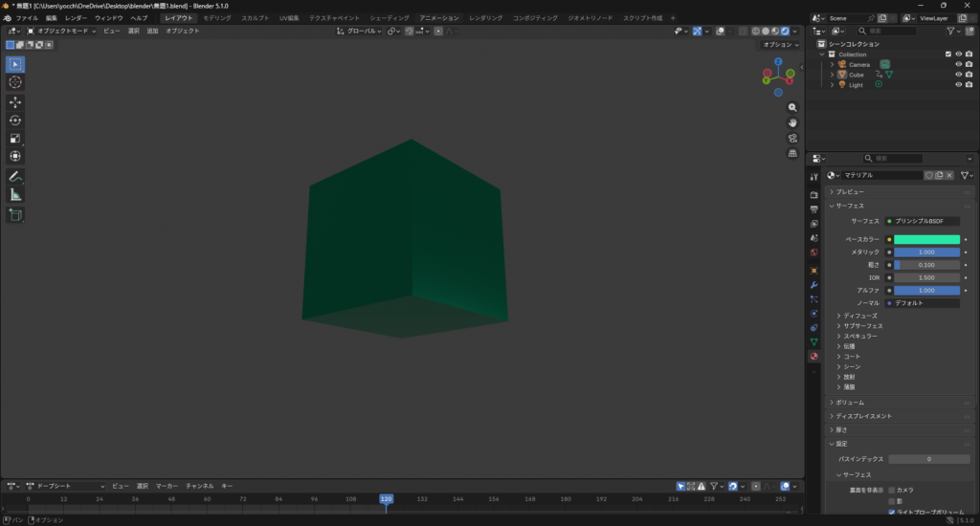Image resolution: width=980 pixels, height=526 pixels.
Task: Select the Cursor tool in the toolbar
Action: [x=15, y=82]
